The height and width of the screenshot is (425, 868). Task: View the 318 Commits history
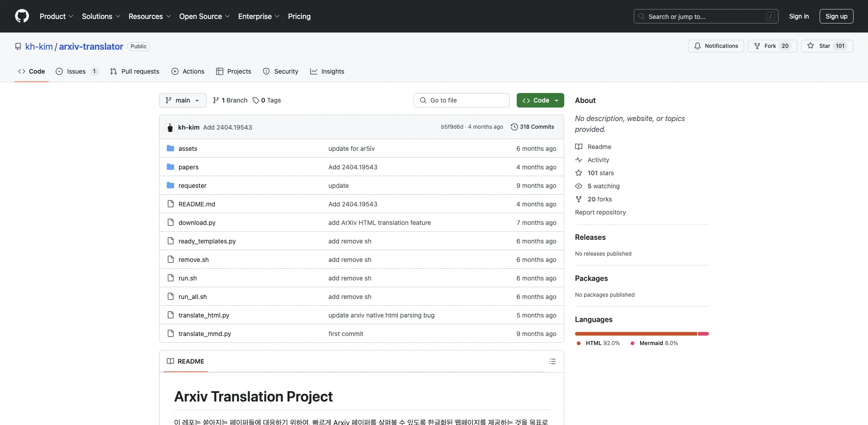pos(532,127)
